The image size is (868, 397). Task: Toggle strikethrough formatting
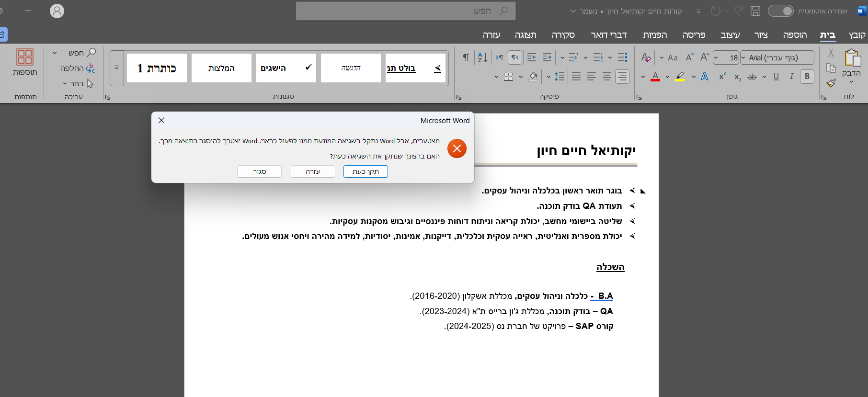point(752,77)
